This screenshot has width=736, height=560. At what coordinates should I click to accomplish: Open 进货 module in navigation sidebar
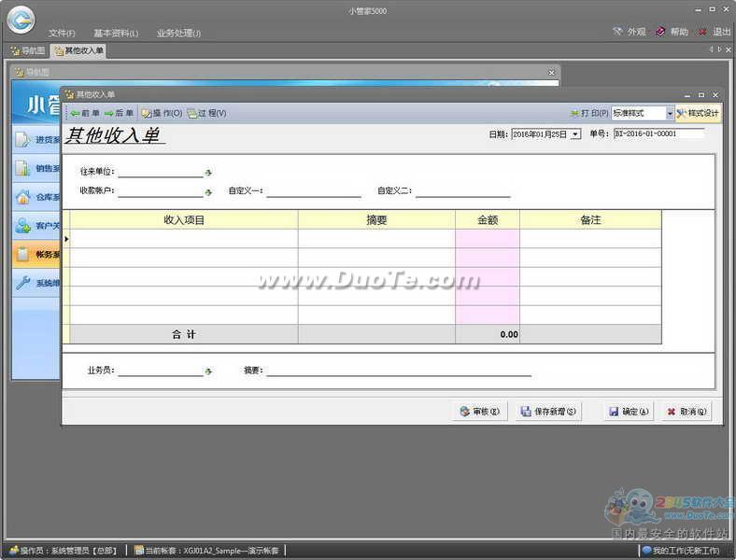click(36, 139)
